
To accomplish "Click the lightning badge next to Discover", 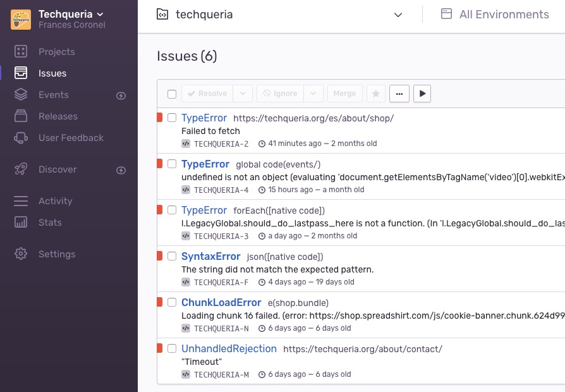I will (x=121, y=170).
